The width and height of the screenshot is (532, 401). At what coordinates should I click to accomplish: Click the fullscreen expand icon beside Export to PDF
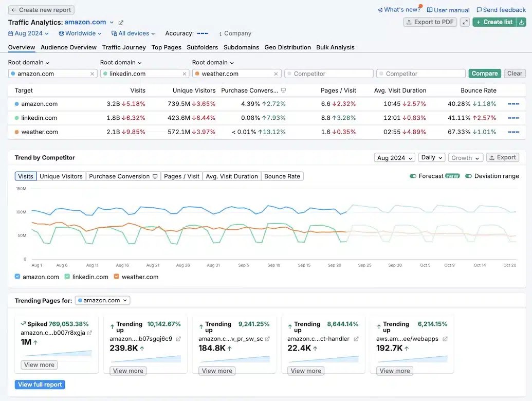pyautogui.click(x=465, y=22)
